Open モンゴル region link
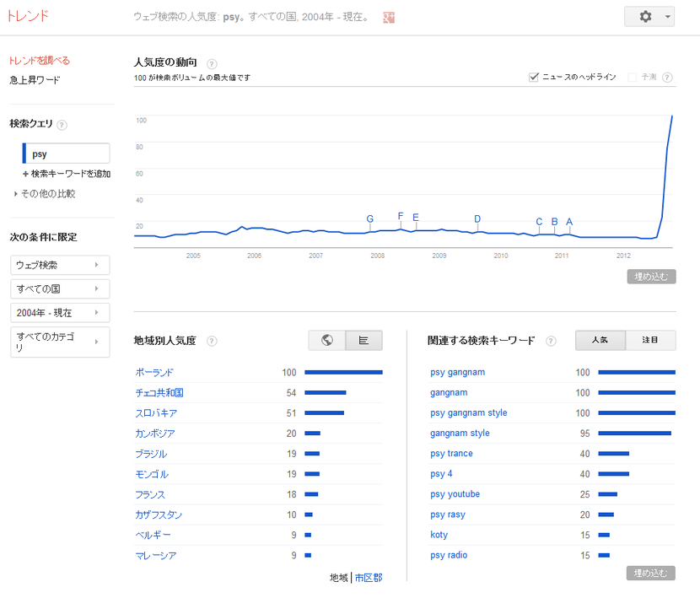 152,474
